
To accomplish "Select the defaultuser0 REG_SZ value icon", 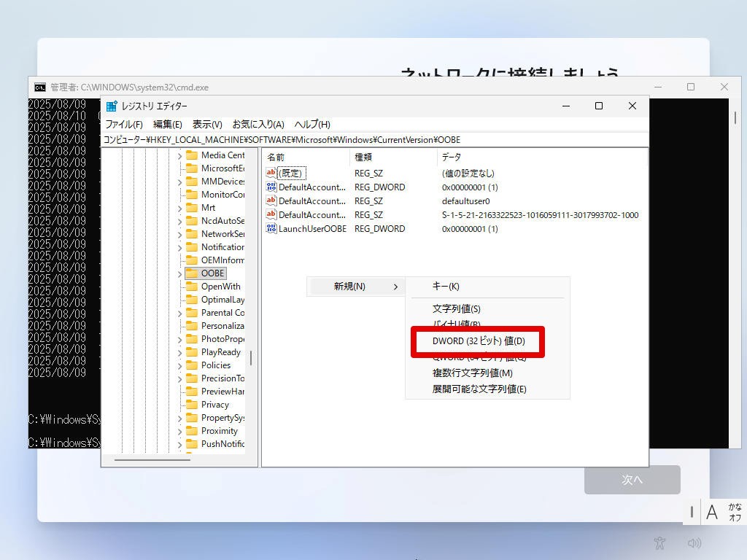I will 271,201.
